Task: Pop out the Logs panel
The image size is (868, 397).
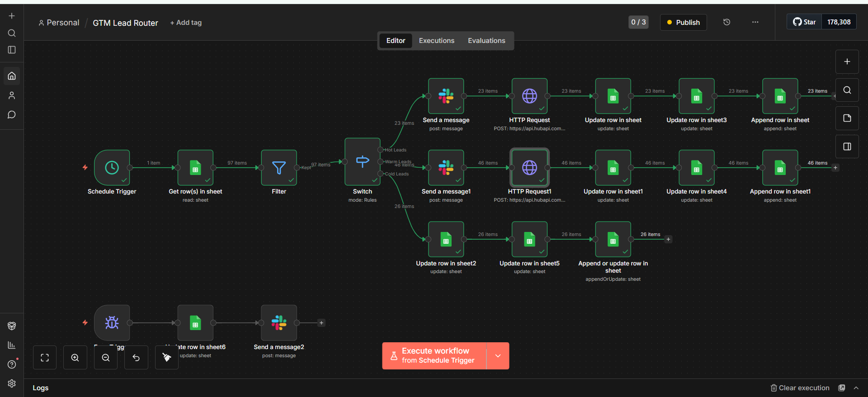Action: tap(842, 388)
